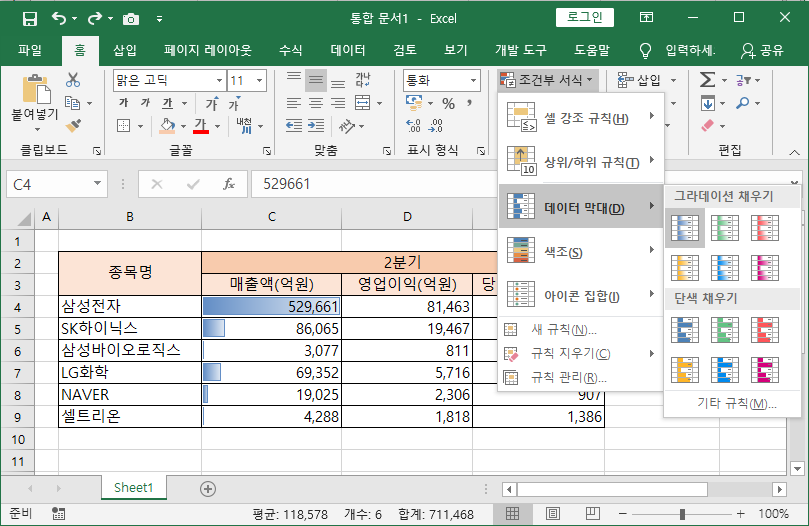Open the clipboard group dialog launcher
This screenshot has width=809, height=526.
pos(96,151)
